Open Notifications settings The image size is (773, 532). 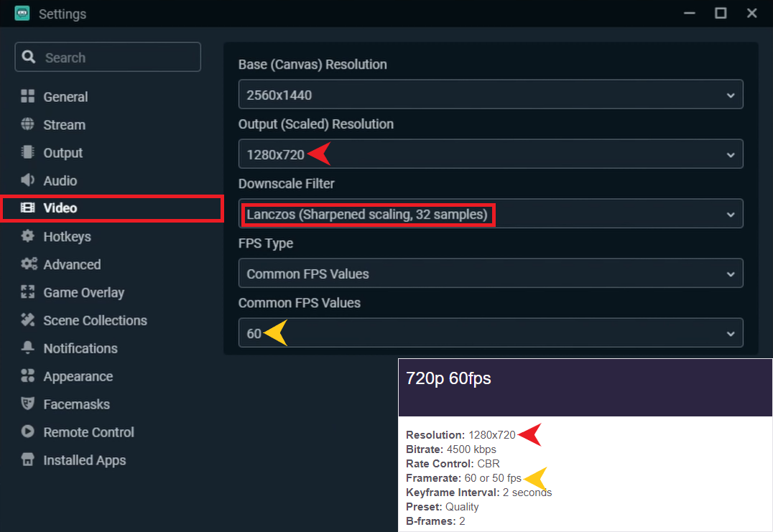point(80,348)
